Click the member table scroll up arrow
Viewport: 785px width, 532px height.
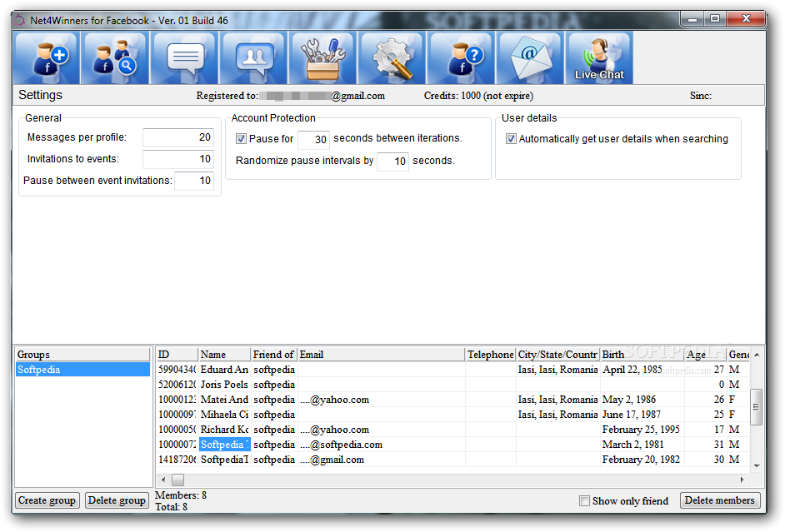757,355
